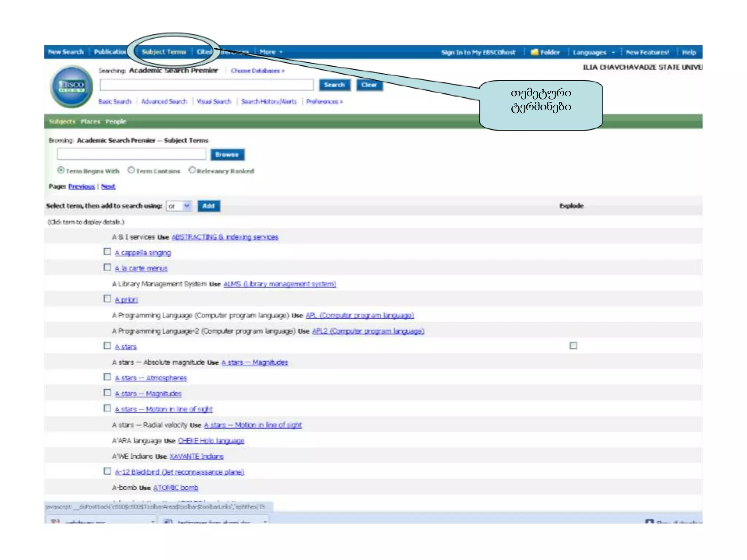Open the Subject Terms menu item
The image size is (747, 560).
pos(164,52)
